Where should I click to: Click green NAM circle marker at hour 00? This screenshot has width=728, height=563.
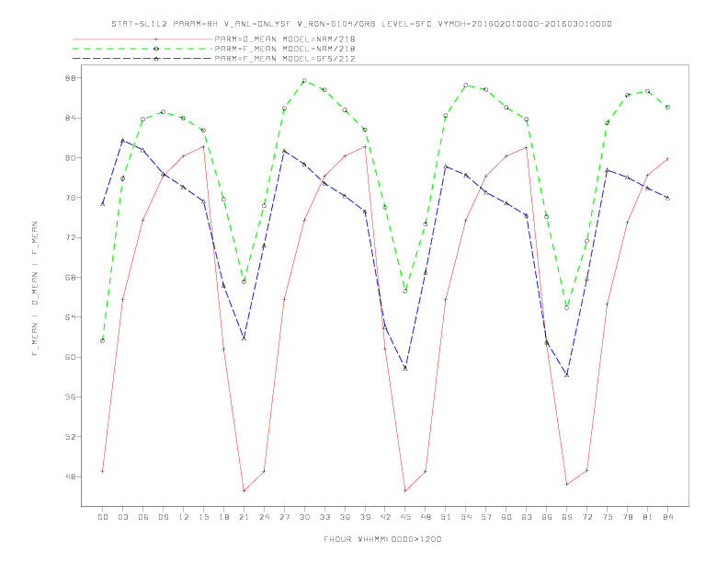pyautogui.click(x=103, y=341)
